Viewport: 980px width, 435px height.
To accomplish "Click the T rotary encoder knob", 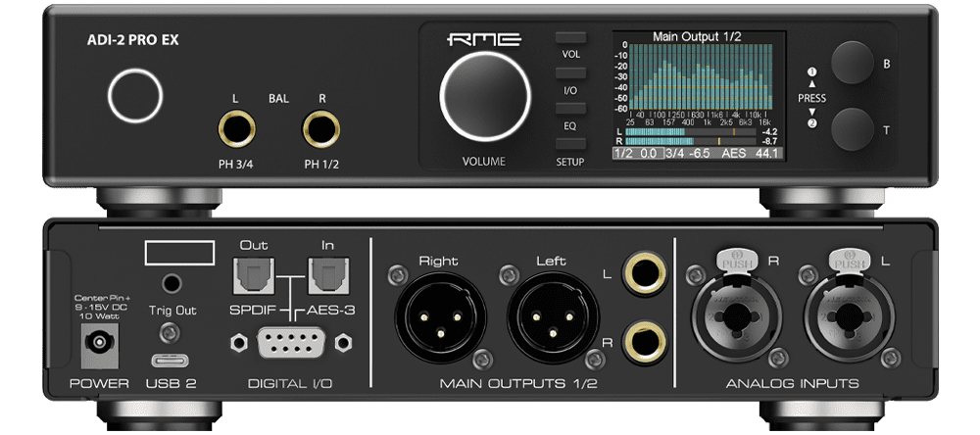I will pos(852,128).
